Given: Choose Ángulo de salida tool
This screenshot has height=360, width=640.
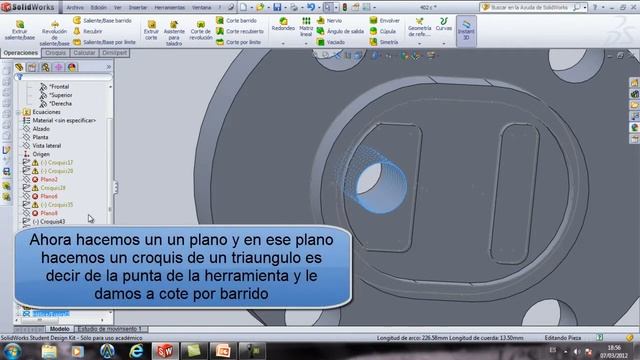Looking at the screenshot, I should click(x=340, y=31).
